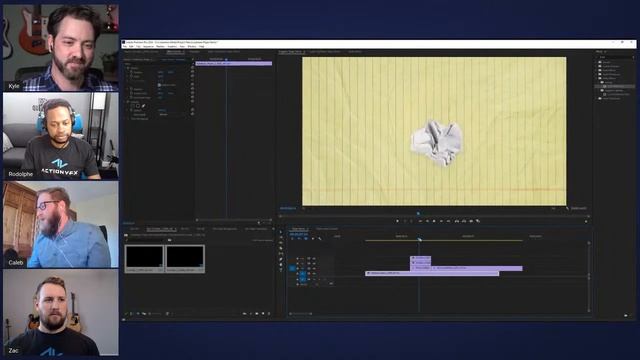
Task: Click the New Bin icon in Project panel
Action: tap(257, 313)
